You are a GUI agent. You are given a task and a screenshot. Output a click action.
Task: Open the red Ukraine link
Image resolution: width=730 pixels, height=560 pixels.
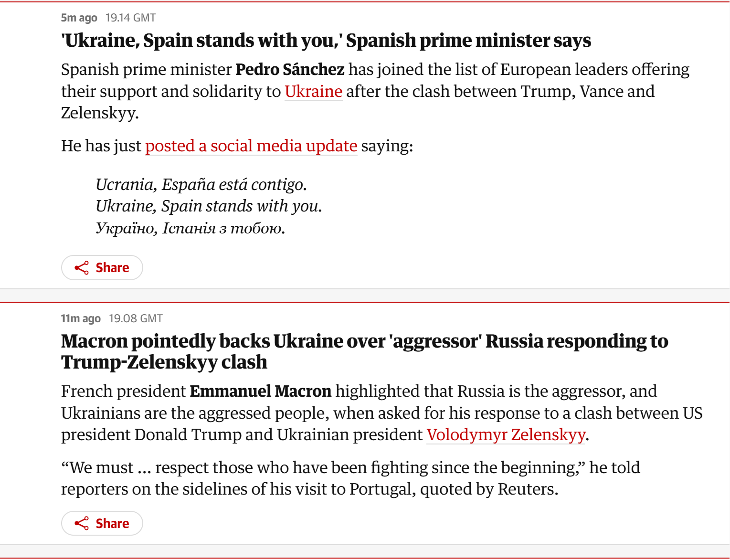[314, 91]
